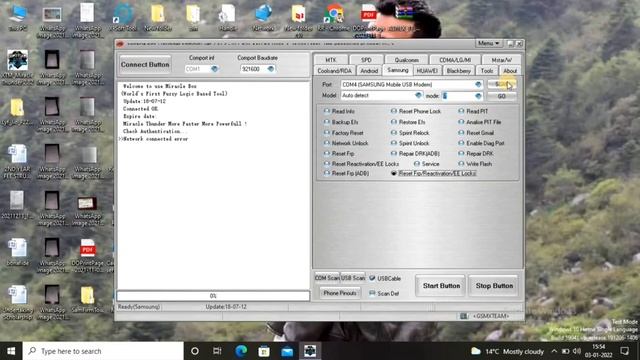This screenshot has height=360, width=640.
Task: Open This PC desktop icon
Action: 18,18
